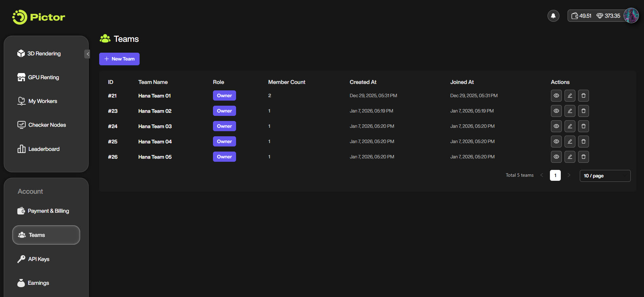Remove Hana Team 01 with the trash icon

584,96
